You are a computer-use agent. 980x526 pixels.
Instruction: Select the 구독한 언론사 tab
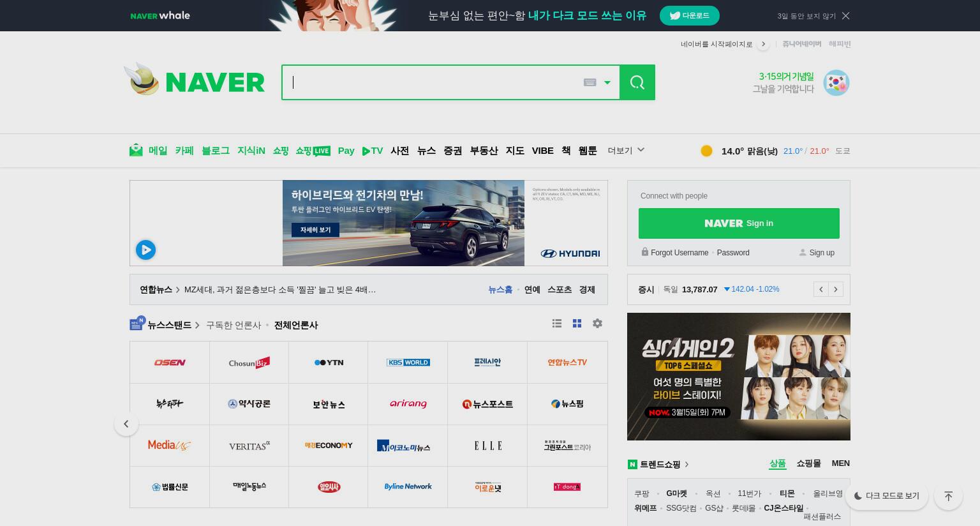(x=234, y=325)
